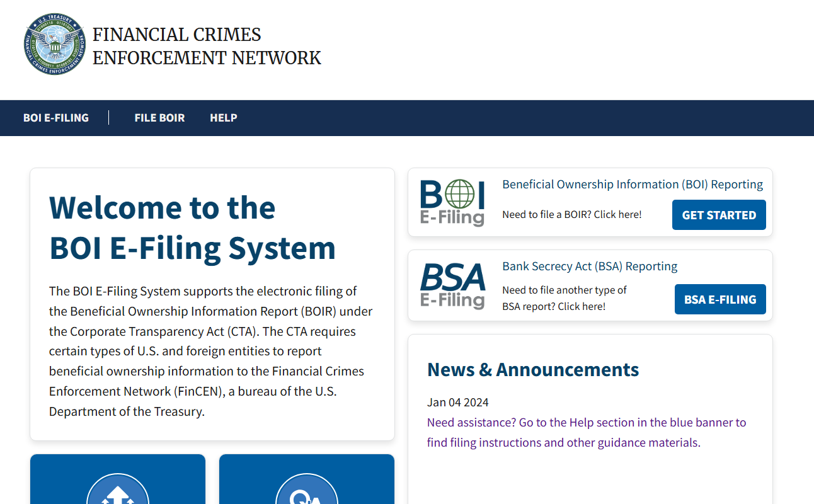
Task: Click the BOI E-Filing globe logo
Action: pyautogui.click(x=452, y=202)
